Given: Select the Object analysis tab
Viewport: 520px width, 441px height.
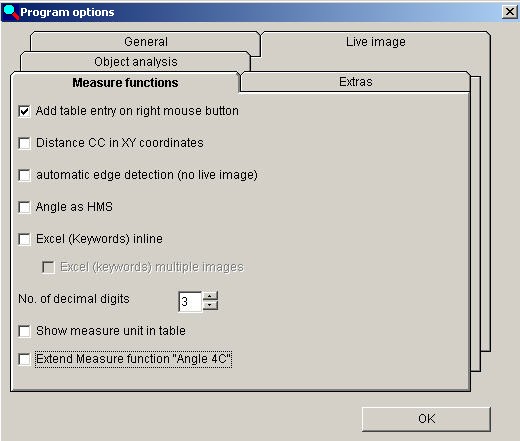Looking at the screenshot, I should click(x=136, y=62).
